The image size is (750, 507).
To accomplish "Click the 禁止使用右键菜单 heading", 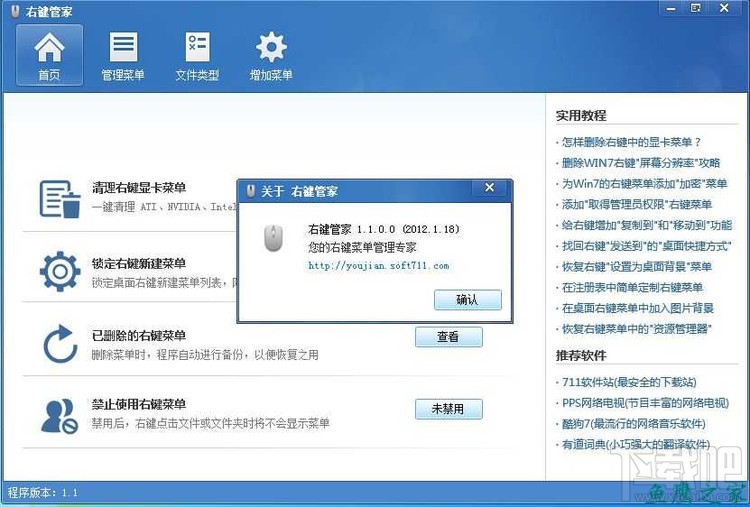I will coord(139,404).
